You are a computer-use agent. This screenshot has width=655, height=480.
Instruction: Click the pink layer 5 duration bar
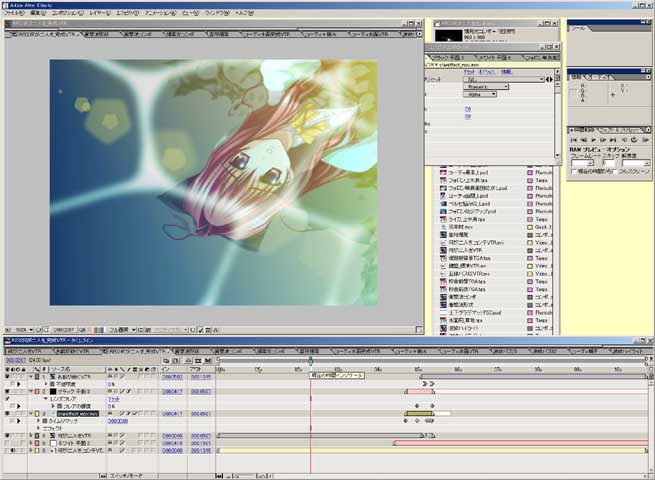click(x=521, y=443)
